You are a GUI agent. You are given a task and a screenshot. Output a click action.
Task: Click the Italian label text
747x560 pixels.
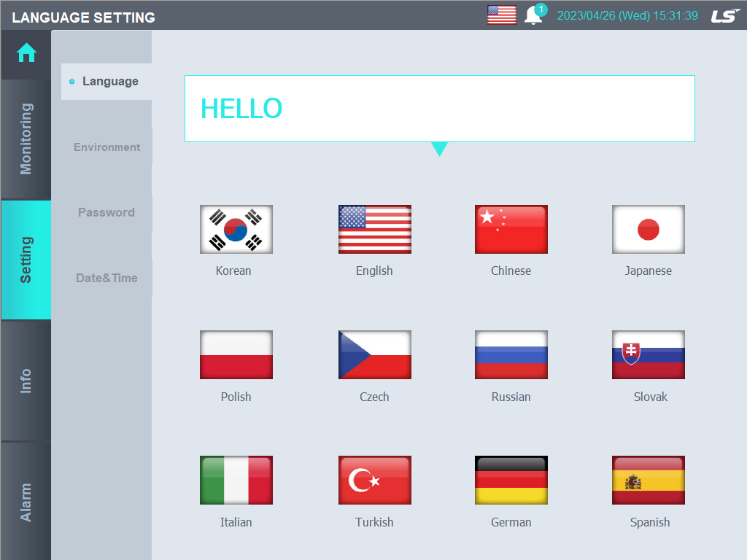(x=236, y=522)
